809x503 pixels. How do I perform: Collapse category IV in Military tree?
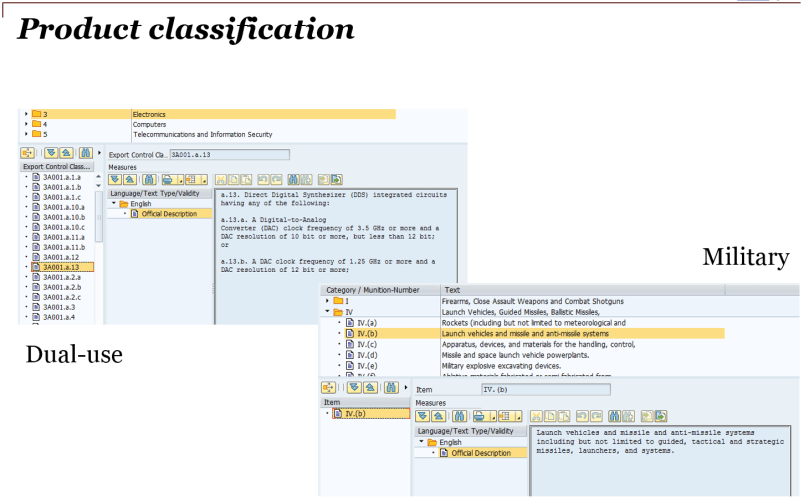click(x=327, y=312)
